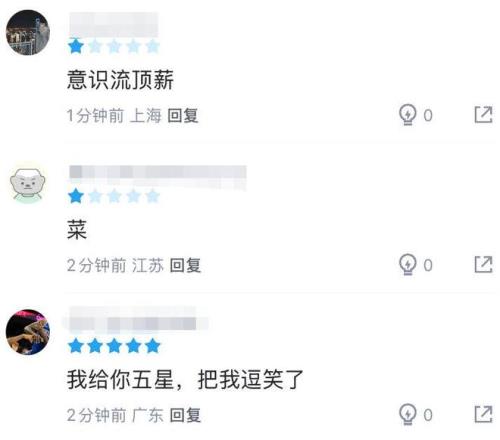Open blurred username above five-star comment
The image size is (500, 440).
point(135,321)
